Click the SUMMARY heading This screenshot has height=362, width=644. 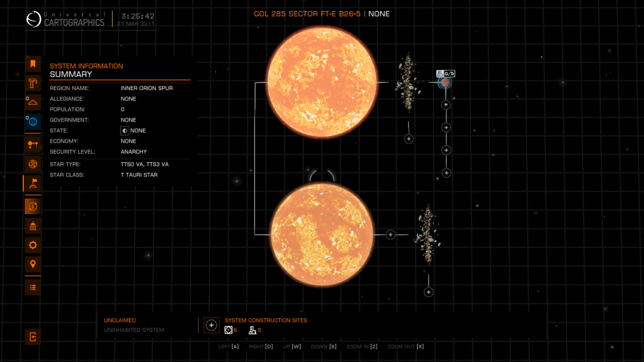coord(71,74)
